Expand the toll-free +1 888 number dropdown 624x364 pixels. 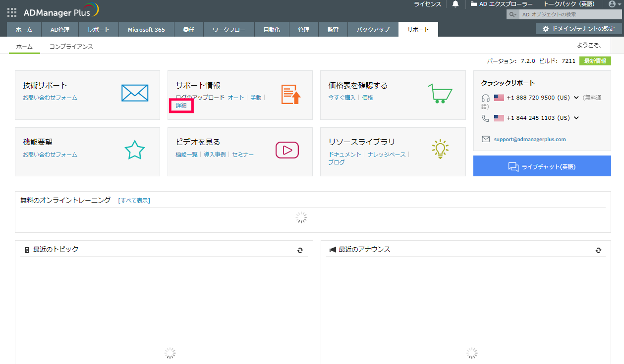pos(576,98)
